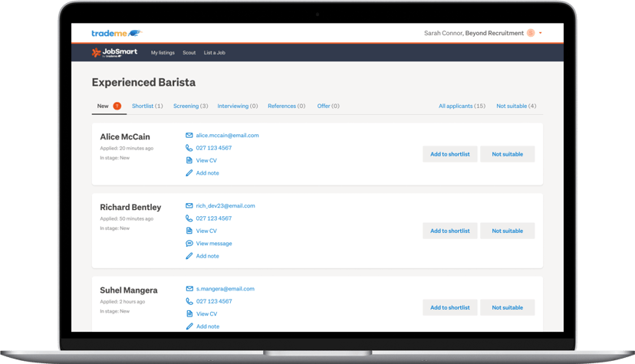The width and height of the screenshot is (635, 364).
Task: Switch to the Shortlist (1) tab
Action: click(147, 106)
